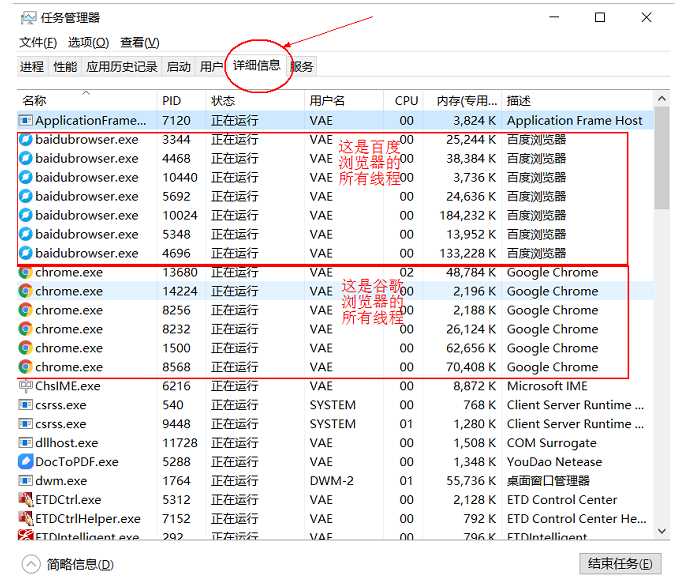Click the DWM-2 user name cell
The image size is (684, 584).
tap(332, 481)
